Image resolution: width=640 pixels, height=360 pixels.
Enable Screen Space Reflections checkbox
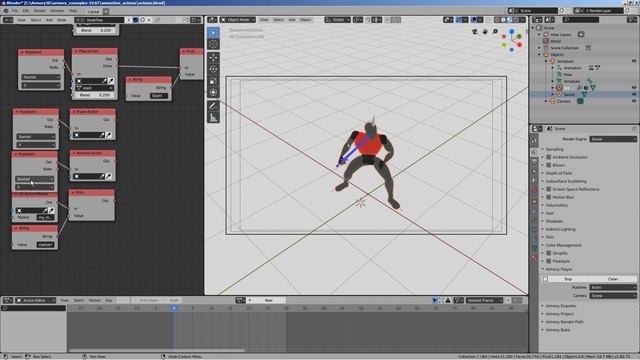[x=549, y=189]
